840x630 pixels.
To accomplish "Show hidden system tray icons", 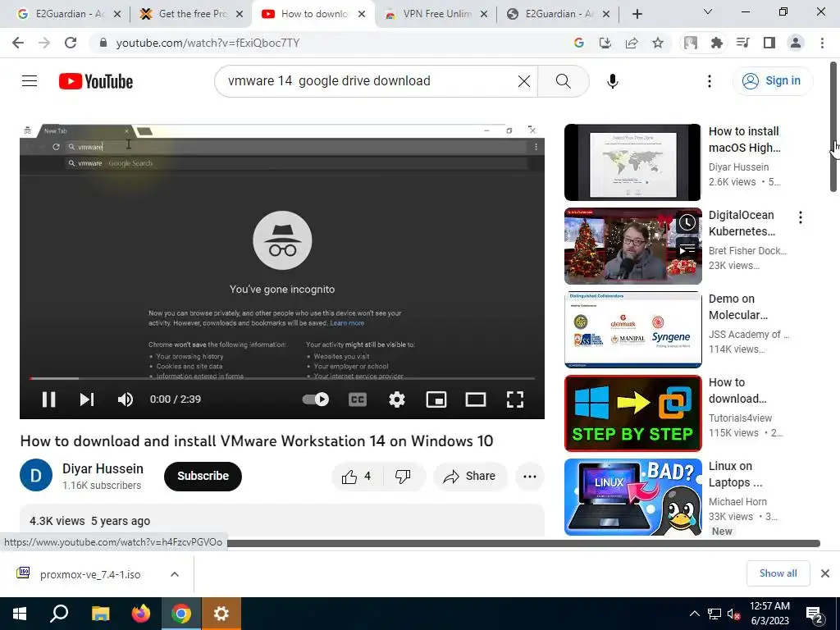I will click(x=694, y=614).
